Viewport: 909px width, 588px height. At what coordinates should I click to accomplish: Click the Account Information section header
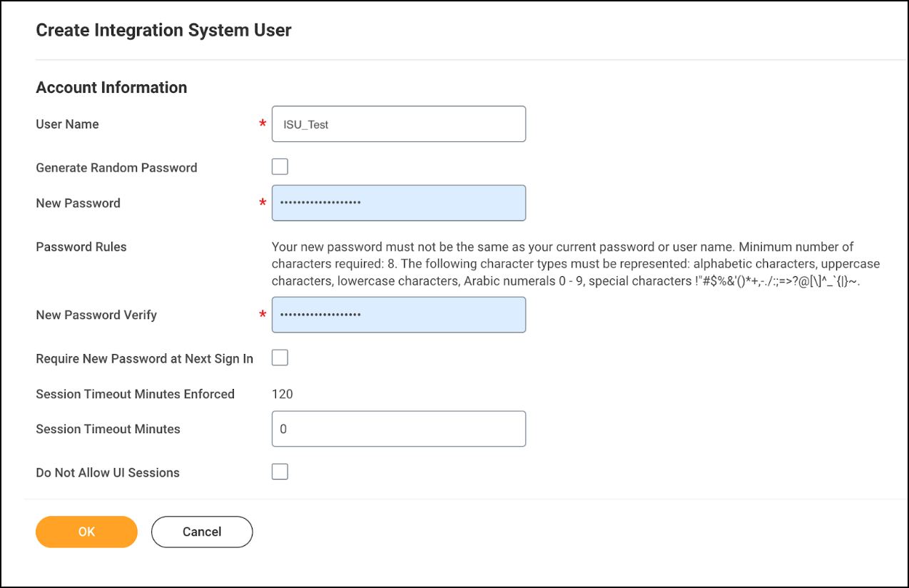point(111,87)
